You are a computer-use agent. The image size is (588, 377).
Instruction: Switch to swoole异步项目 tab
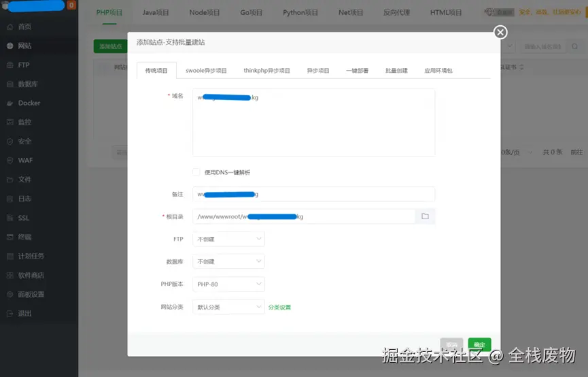tap(206, 71)
